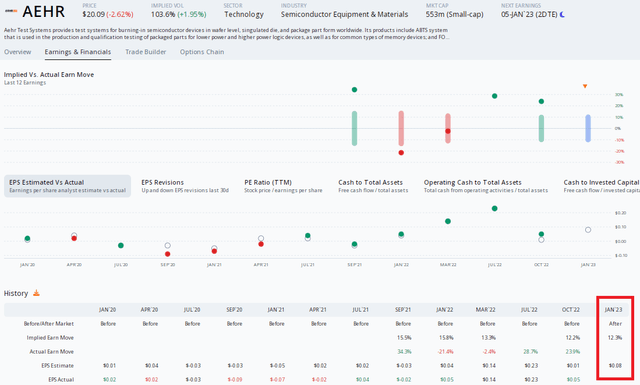This screenshot has width=640, height=385.
Task: Click the 553m (Small-cap) market cap
Action: 454,14
